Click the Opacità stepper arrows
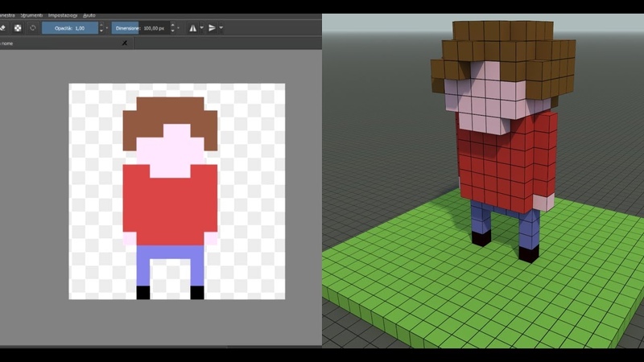The image size is (644, 362). click(x=101, y=28)
